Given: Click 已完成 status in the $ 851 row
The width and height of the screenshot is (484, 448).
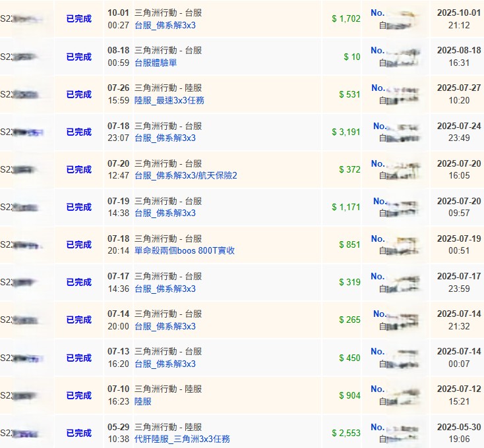Looking at the screenshot, I should click(x=79, y=244).
